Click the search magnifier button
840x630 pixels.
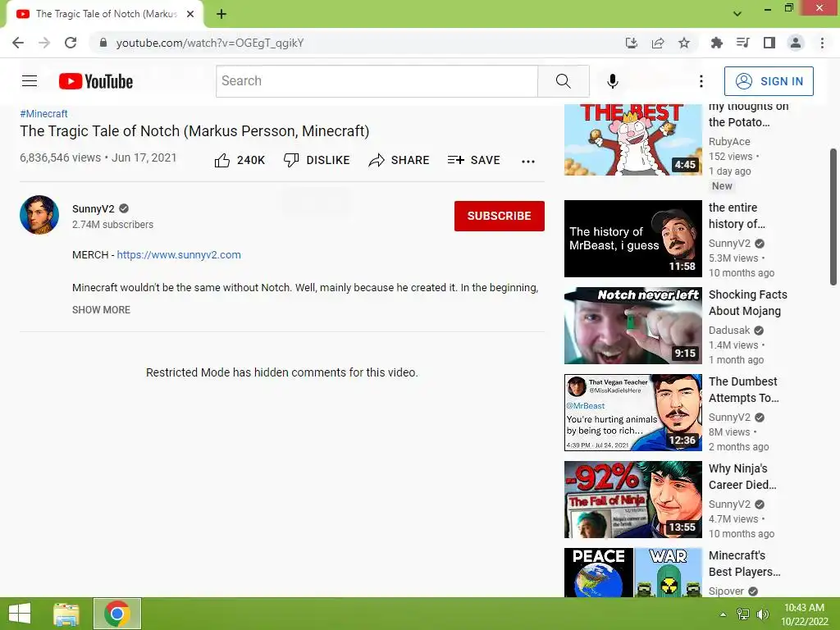pyautogui.click(x=563, y=81)
